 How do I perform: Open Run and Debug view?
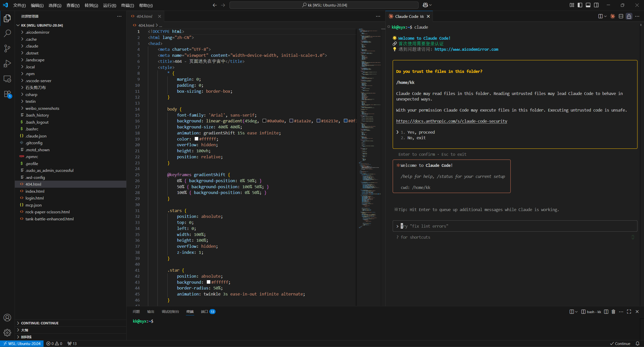pos(7,64)
